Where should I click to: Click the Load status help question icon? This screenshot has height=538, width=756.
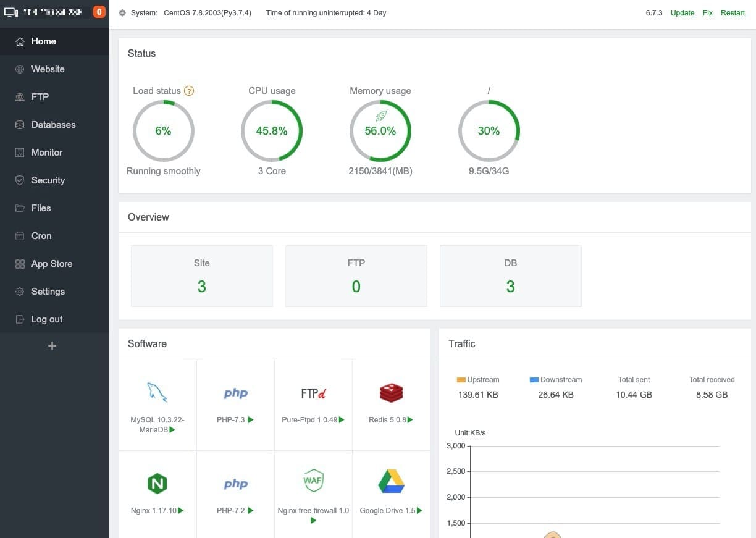tap(189, 91)
